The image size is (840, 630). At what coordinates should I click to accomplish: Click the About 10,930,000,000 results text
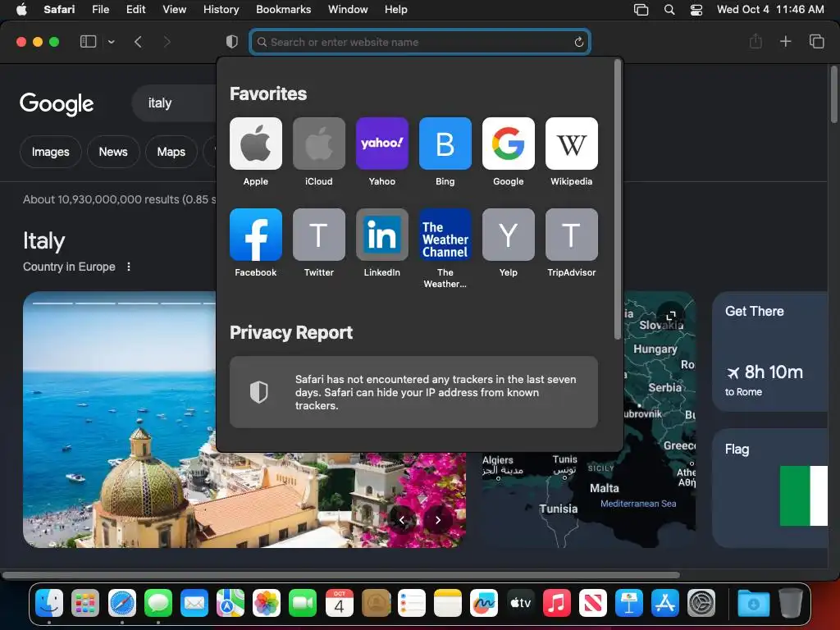tap(120, 199)
